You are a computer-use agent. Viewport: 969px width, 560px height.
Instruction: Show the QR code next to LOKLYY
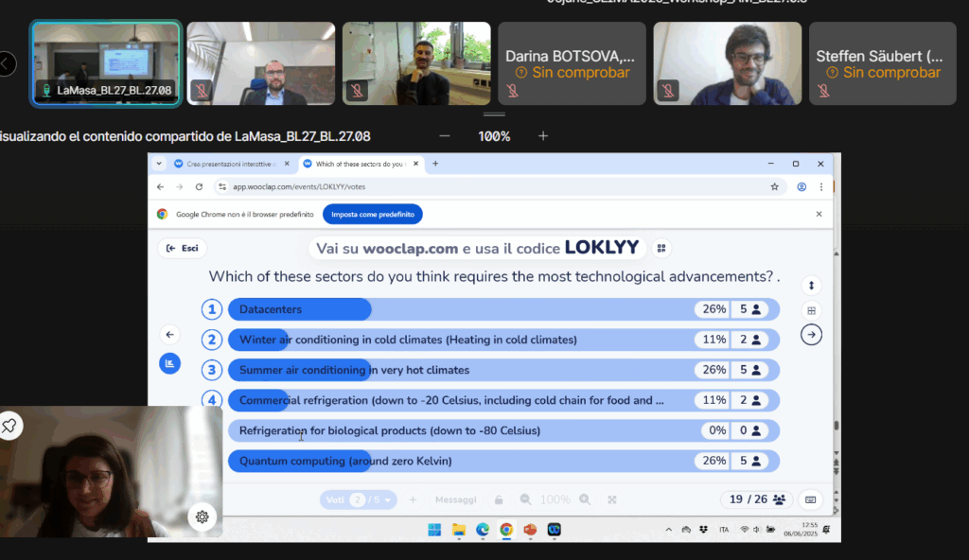661,249
